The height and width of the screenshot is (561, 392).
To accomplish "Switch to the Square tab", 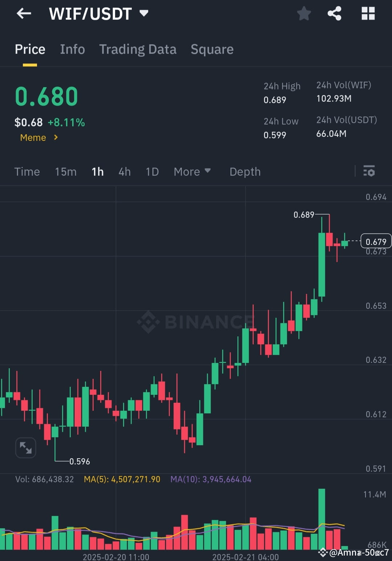I will (212, 49).
